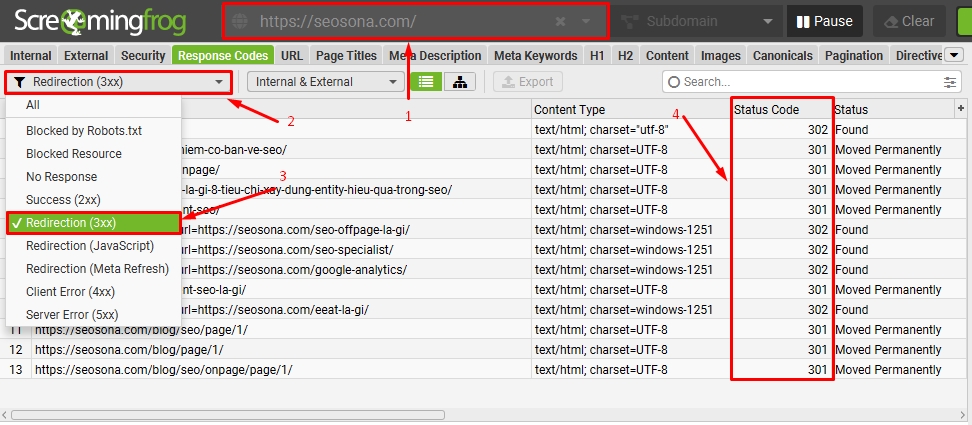Choose No Response filter

(94, 177)
